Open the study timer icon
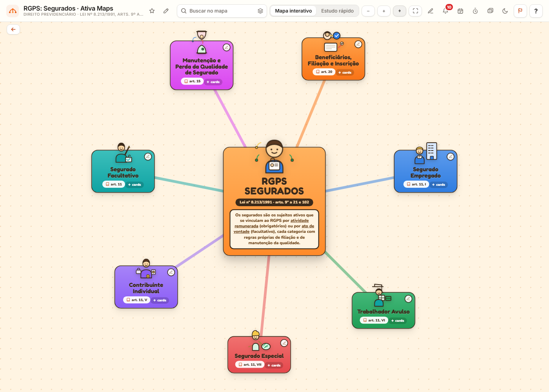This screenshot has width=549, height=392. pyautogui.click(x=475, y=11)
